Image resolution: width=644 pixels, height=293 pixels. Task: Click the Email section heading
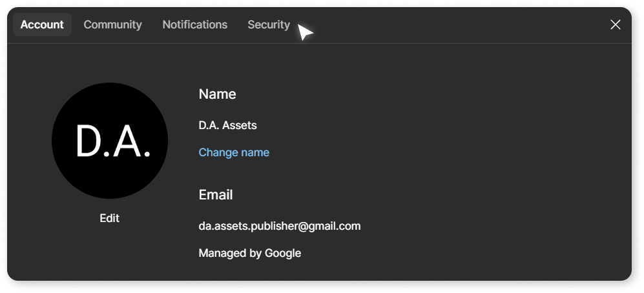216,194
